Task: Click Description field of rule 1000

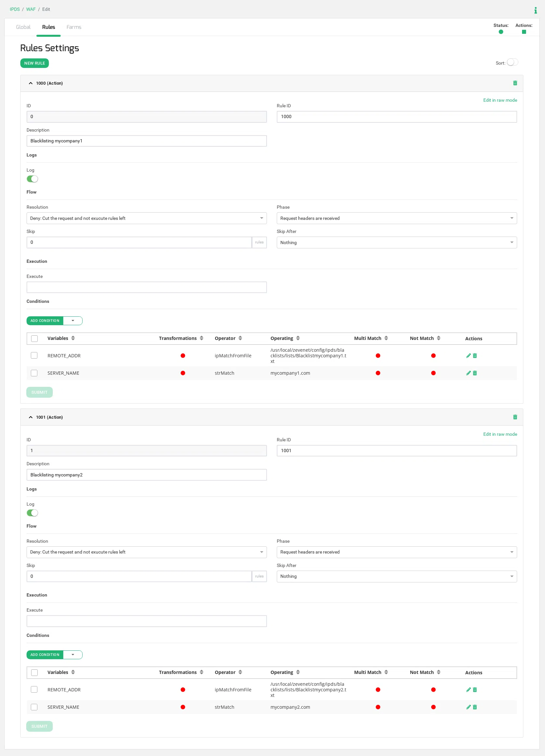Action: [146, 141]
